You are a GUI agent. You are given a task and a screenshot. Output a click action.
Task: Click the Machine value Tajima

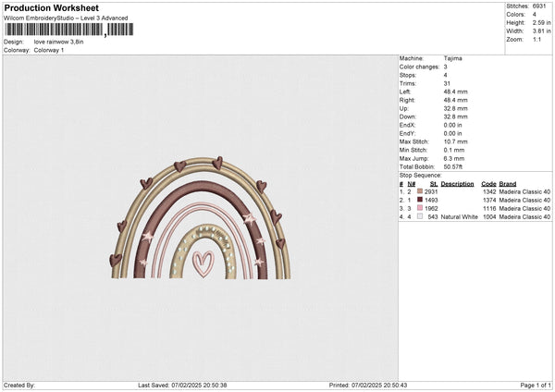click(453, 58)
